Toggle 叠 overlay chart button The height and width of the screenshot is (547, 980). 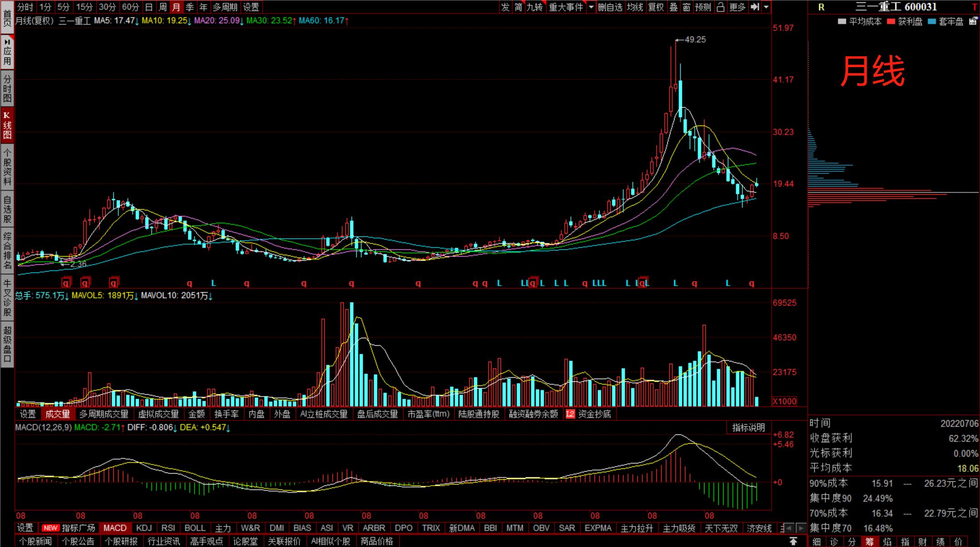point(674,7)
